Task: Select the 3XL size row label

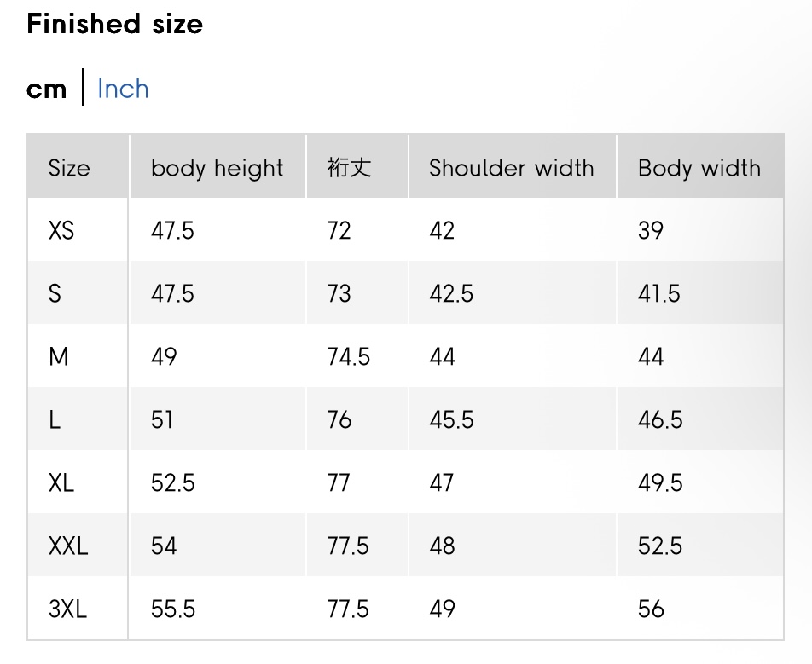Action: [x=68, y=609]
